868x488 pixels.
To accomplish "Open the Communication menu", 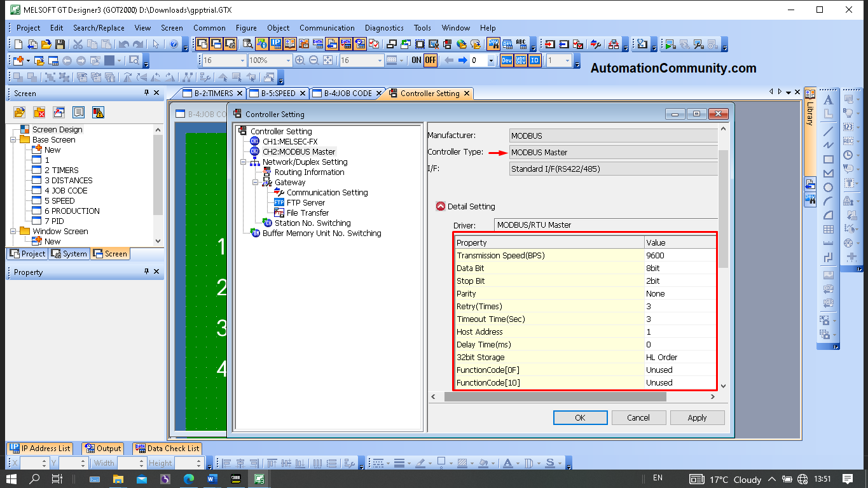I will [x=327, y=28].
